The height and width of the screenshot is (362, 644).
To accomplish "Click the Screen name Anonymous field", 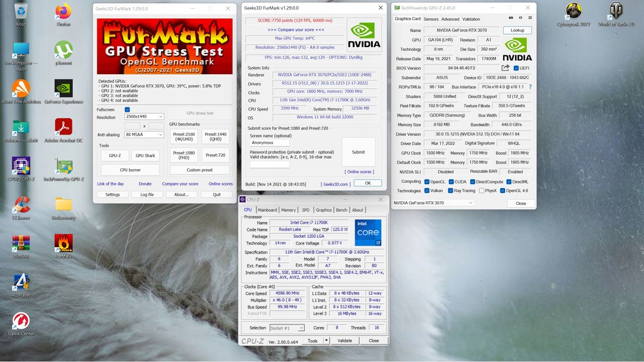I will [269, 143].
